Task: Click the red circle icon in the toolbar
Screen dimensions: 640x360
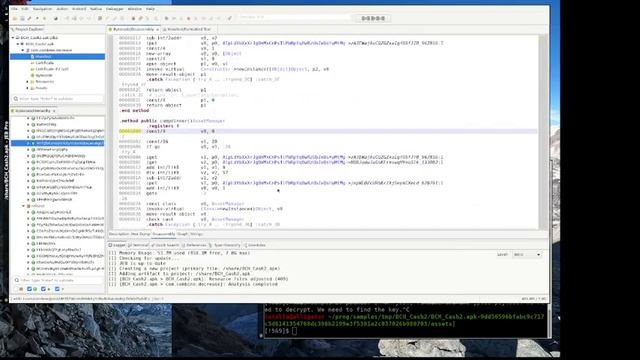Action: coord(188,18)
